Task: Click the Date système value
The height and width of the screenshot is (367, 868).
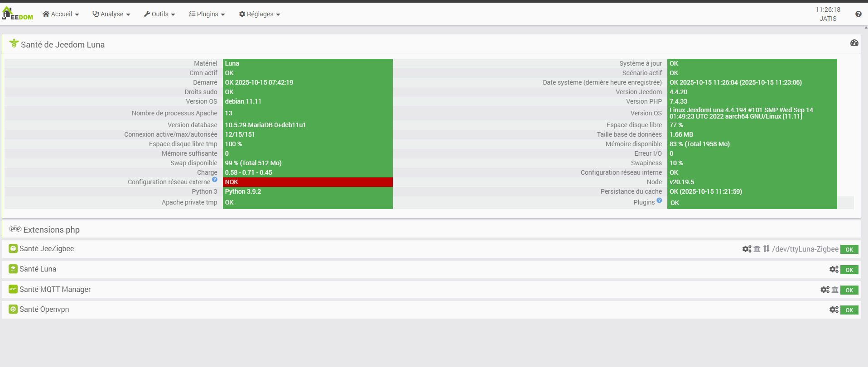Action: coord(736,82)
